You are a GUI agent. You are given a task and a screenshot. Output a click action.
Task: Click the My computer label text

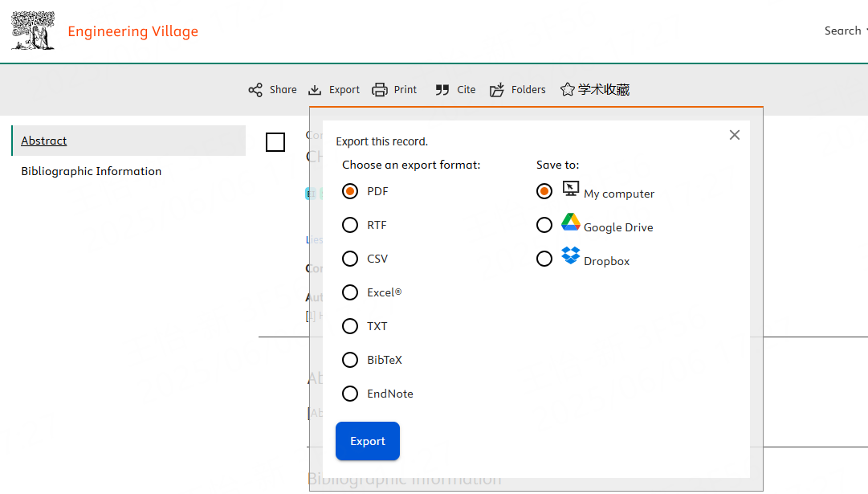[x=619, y=194]
